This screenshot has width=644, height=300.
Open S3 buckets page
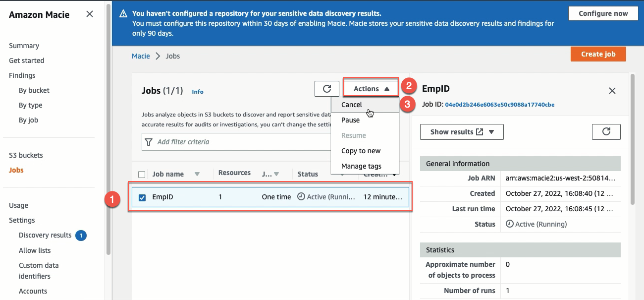coord(26,155)
